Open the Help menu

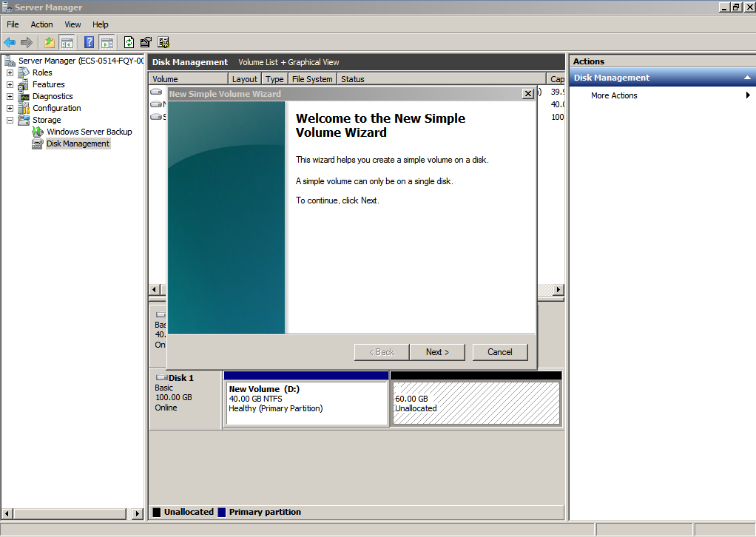(x=101, y=24)
